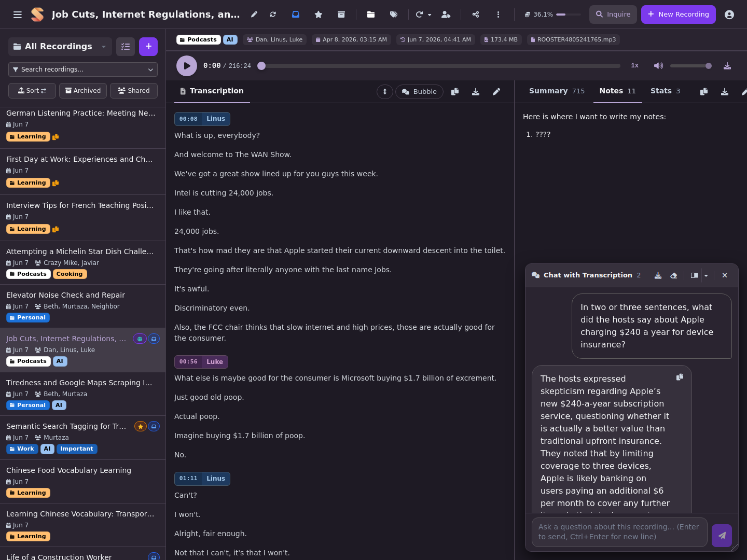Viewport: 747px width, 560px height.
Task: Click the Cooking tag on Michelin recording
Action: (70, 274)
